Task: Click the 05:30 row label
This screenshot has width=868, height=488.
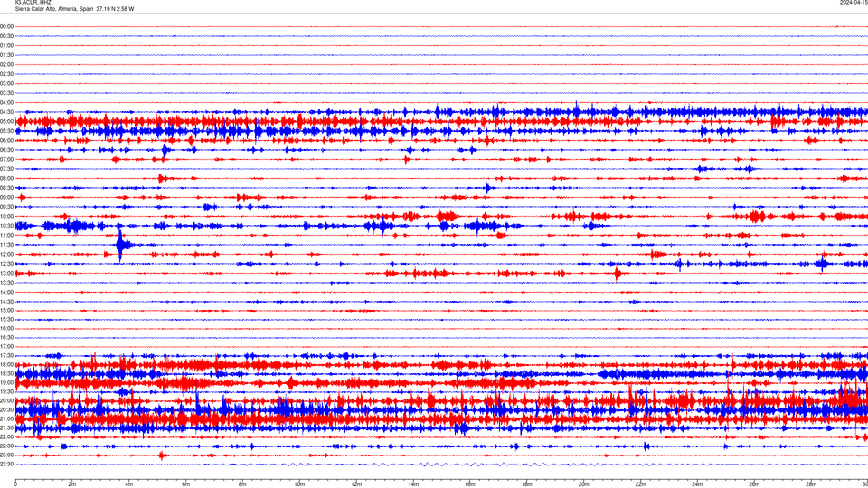Action: click(6, 130)
